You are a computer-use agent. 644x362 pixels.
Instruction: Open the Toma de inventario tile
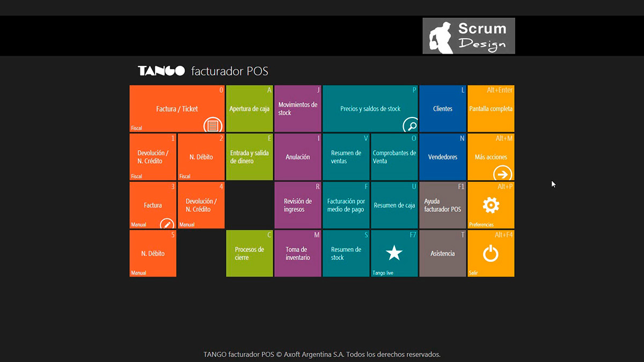coord(298,254)
